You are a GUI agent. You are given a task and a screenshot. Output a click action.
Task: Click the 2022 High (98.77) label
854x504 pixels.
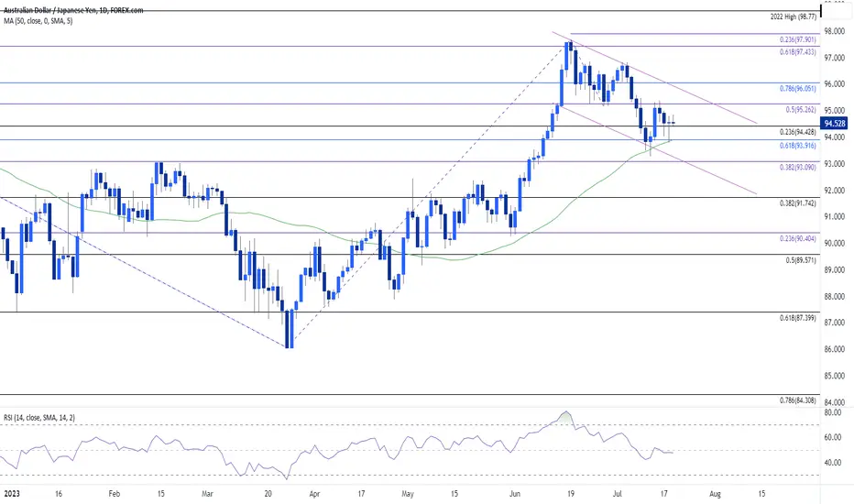click(793, 16)
